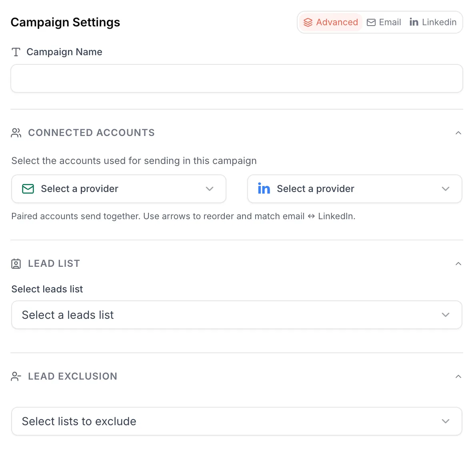Collapse the Connected Accounts section chevron
This screenshot has height=452, width=476.
pyautogui.click(x=458, y=133)
